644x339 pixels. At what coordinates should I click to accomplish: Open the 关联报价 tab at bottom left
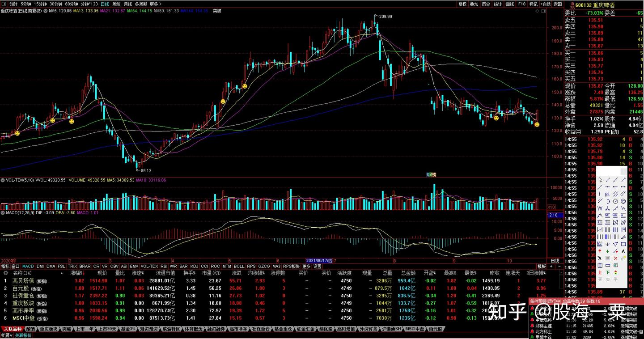coord(24,335)
